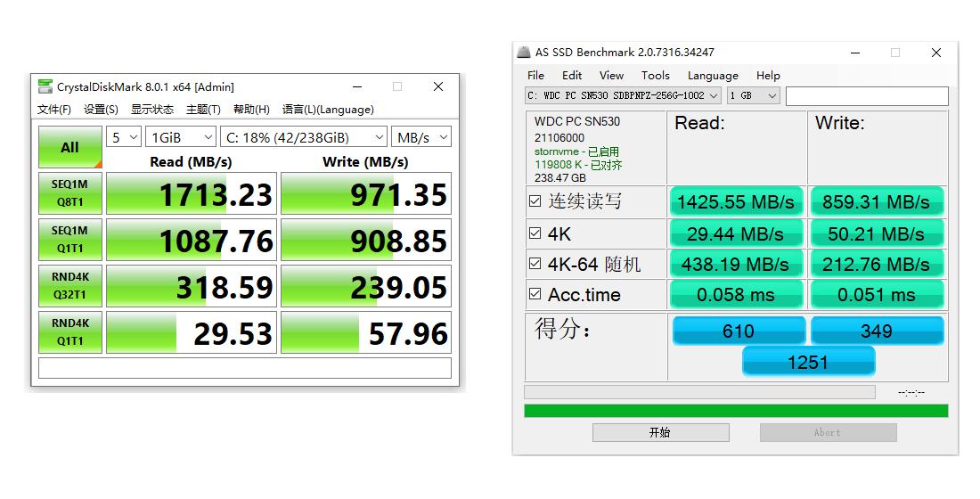
Task: Click the 29.53 read result
Action: point(192,332)
